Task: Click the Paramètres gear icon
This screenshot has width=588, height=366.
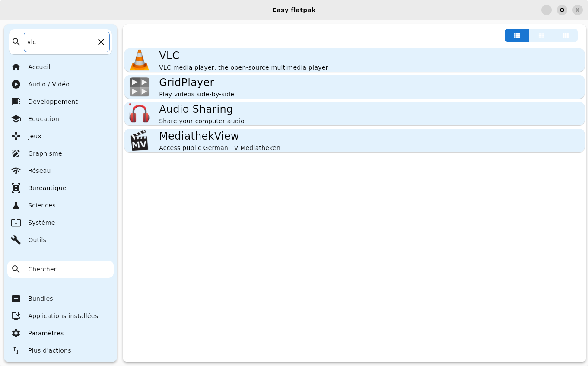Action: 16,333
